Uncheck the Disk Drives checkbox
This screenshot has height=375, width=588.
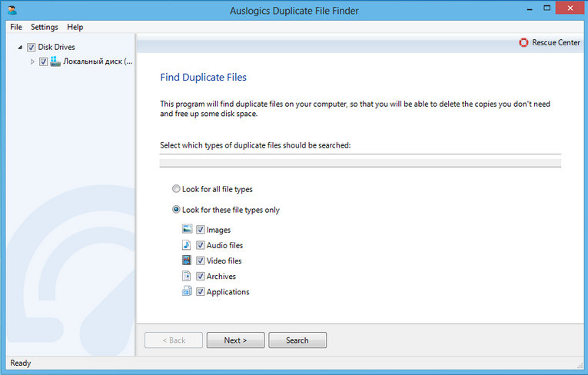coord(31,47)
